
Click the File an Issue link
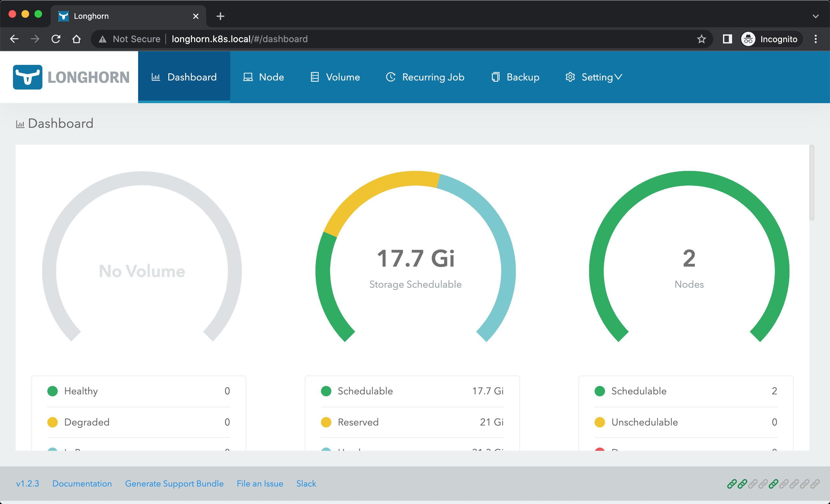tap(260, 484)
